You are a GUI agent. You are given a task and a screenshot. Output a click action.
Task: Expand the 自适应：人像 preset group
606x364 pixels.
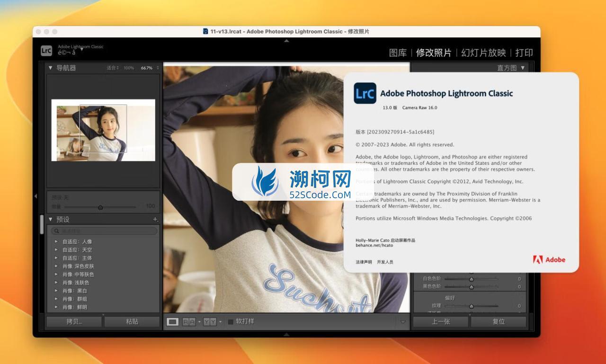[x=56, y=241]
